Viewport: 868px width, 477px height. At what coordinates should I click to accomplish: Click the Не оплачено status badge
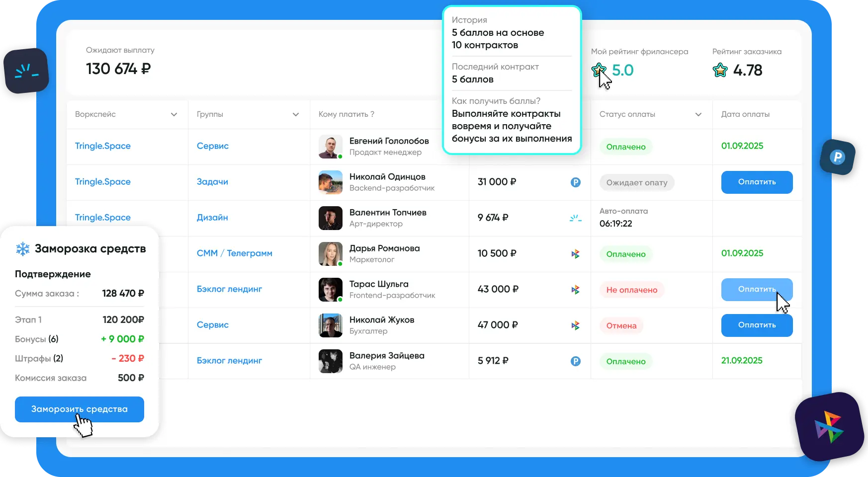coord(631,290)
